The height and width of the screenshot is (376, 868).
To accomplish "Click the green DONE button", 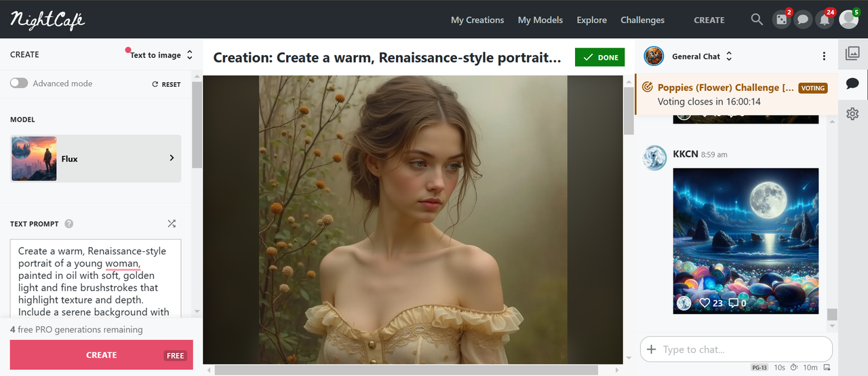I will coord(599,57).
